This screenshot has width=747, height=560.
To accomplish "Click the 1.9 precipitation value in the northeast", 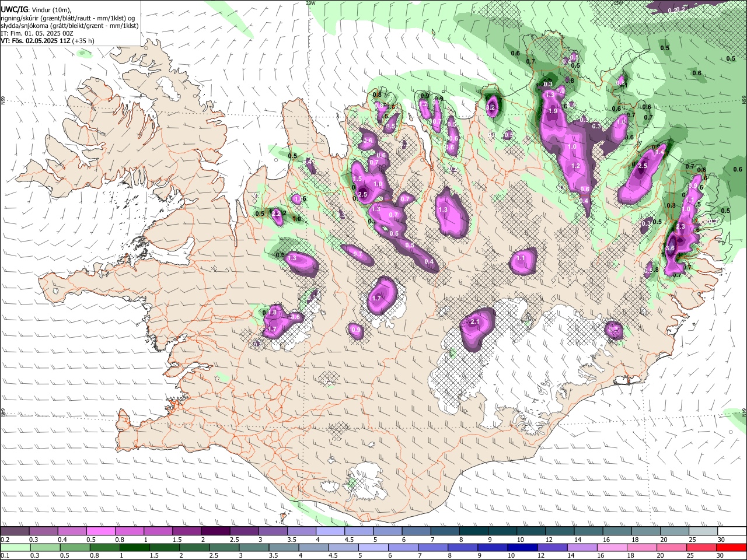I will click(x=553, y=111).
